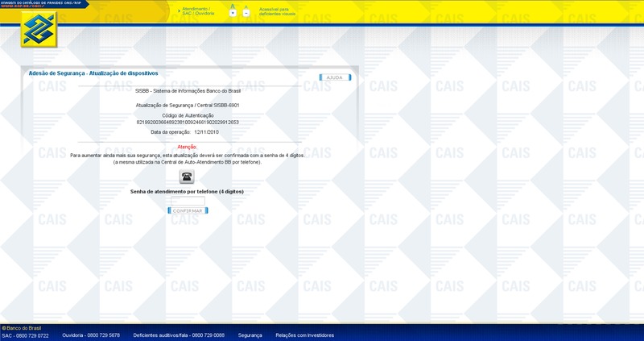Click the Código de Autenticação number
Image resolution: width=644 pixels, height=341 pixels.
click(x=188, y=122)
